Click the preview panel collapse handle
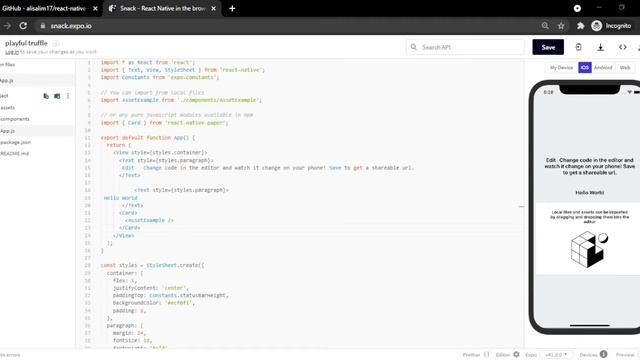Image resolution: width=640 pixels, height=360 pixels. click(521, 207)
